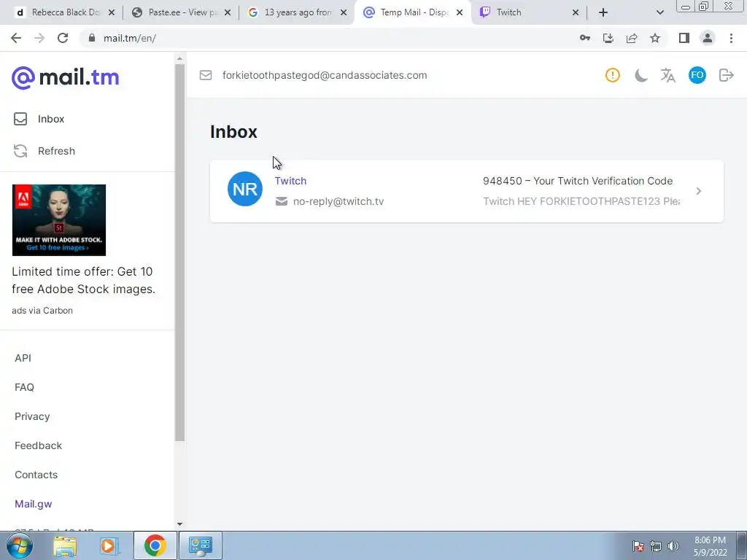Reload the page with browser reload icon
The image size is (747, 560).
(x=63, y=38)
